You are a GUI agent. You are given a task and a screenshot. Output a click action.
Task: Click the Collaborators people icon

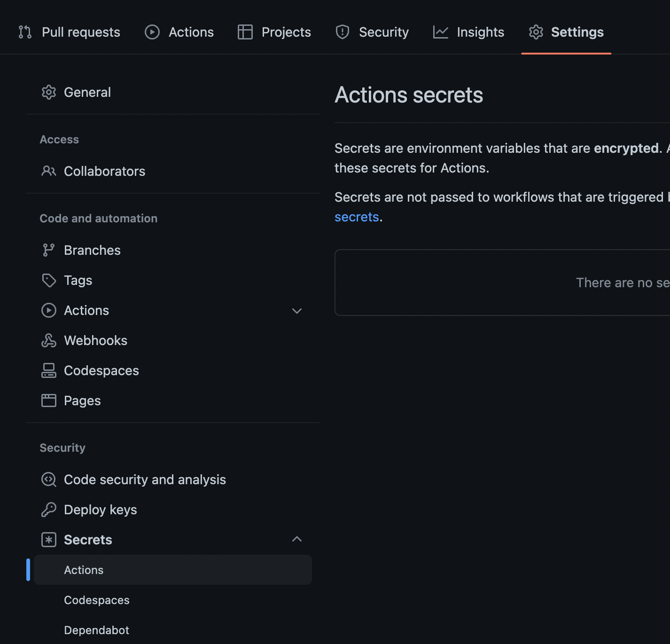pos(49,171)
